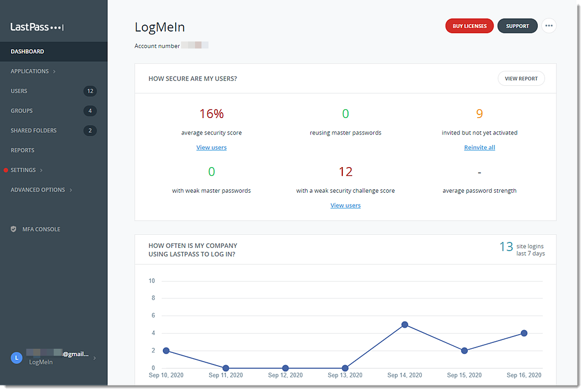Click the Sep 11, 2020 data point
584x392 pixels.
[225, 368]
